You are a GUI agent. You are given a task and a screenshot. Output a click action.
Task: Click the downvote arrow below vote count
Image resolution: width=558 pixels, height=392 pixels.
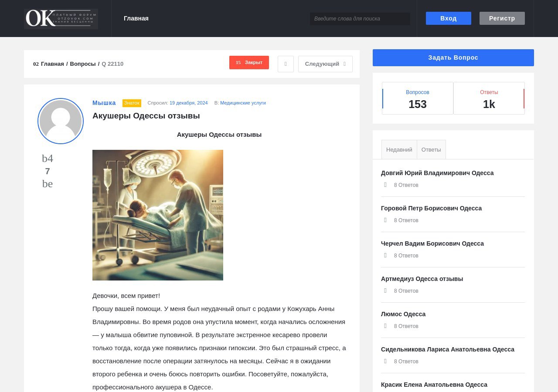pyautogui.click(x=48, y=184)
